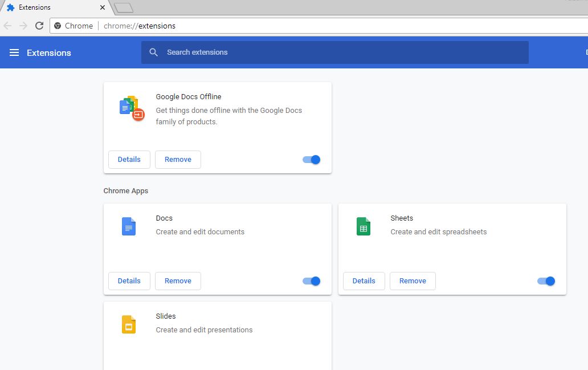Viewport: 588px width, 370px height.
Task: Close the Extensions tab
Action: (103, 7)
